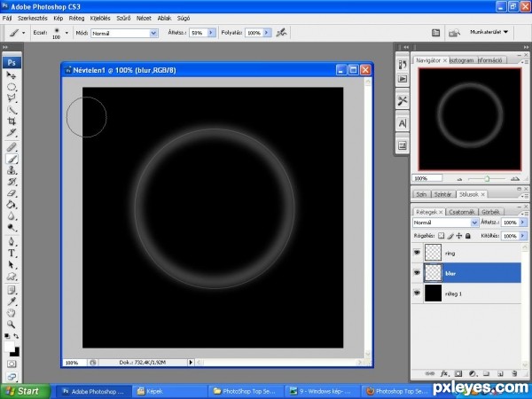This screenshot has width=532, height=399.
Task: Select the Eyedropper tool
Action: 12,301
